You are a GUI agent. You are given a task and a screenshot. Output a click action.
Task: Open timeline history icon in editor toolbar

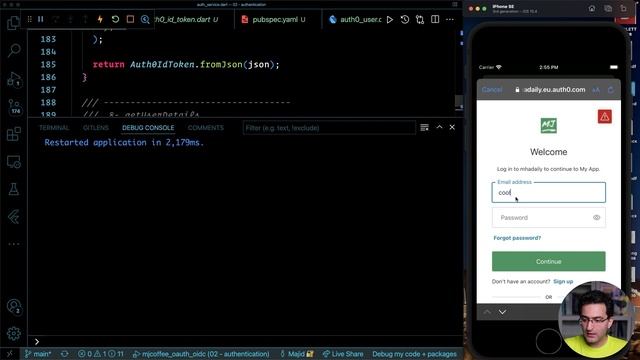tap(404, 19)
